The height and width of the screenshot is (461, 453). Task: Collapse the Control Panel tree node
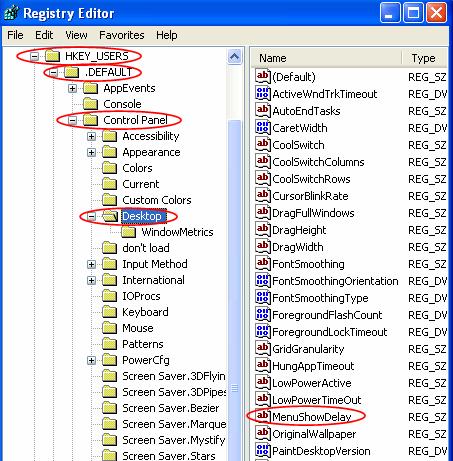[72, 120]
